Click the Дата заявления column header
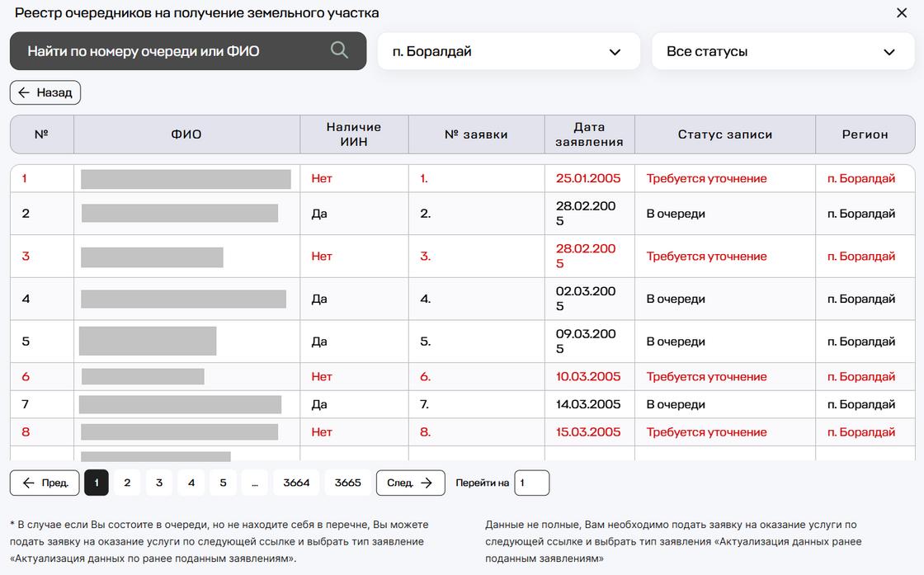924x575 pixels. 589,134
